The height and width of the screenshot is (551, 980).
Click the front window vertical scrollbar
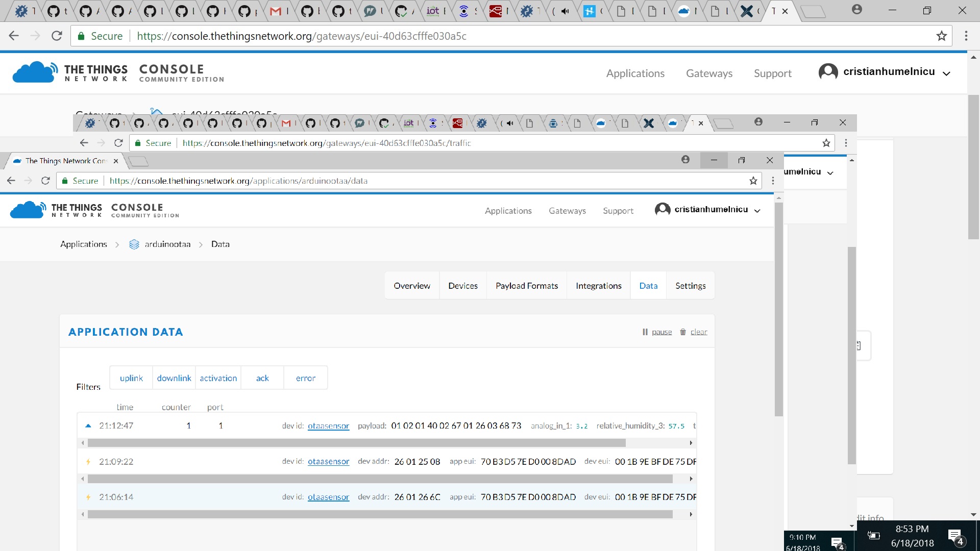coord(778,309)
